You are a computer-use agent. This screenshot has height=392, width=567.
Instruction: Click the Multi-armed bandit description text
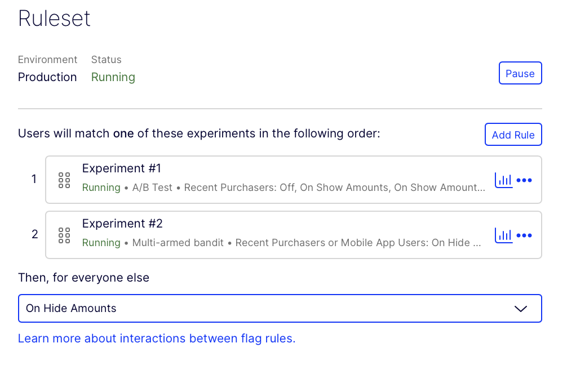tap(178, 243)
